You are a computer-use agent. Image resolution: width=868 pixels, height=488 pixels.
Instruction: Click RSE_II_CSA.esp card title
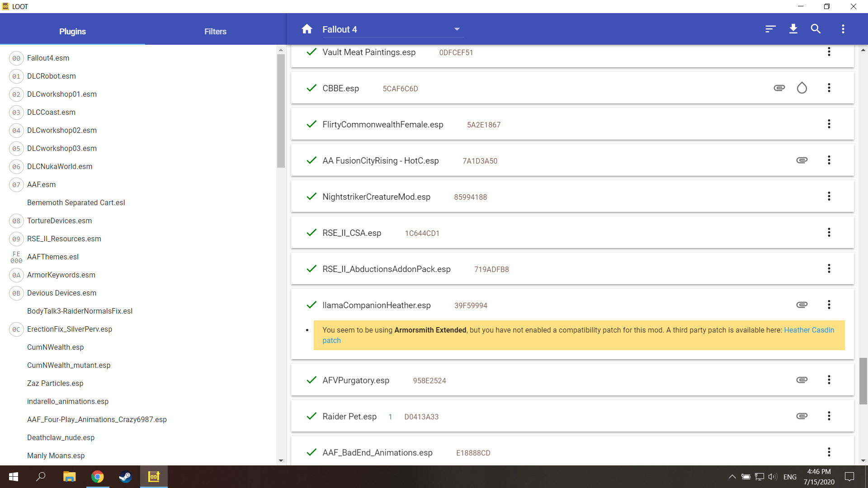[x=352, y=233]
